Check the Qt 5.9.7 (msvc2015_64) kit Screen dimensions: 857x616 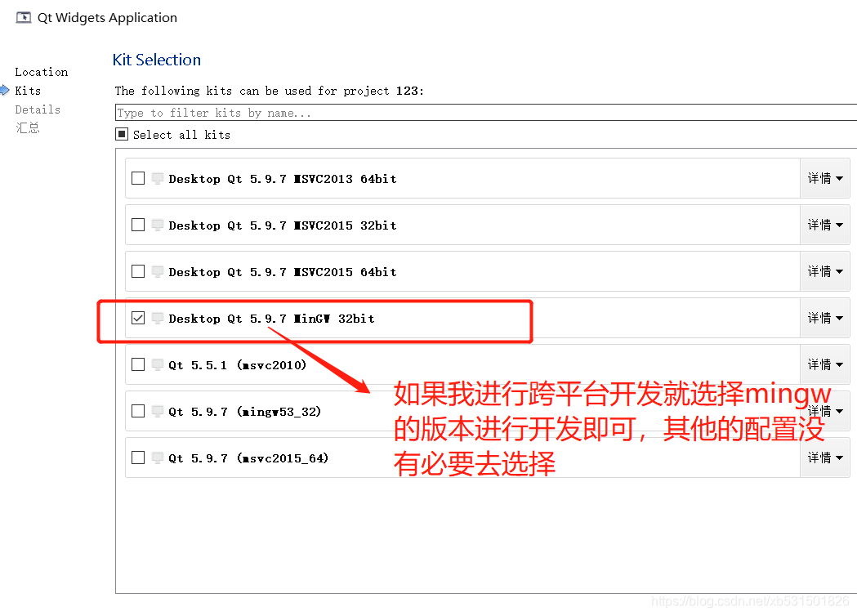coord(138,458)
